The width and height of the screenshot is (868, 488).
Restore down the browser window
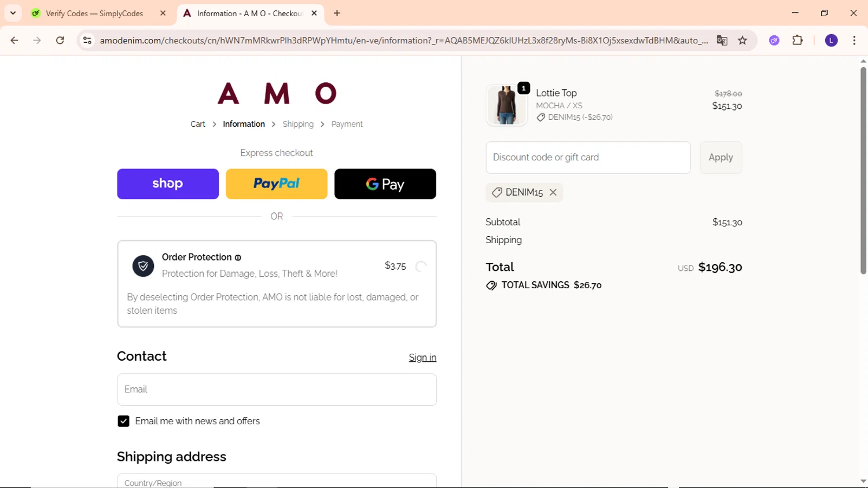coord(824,13)
